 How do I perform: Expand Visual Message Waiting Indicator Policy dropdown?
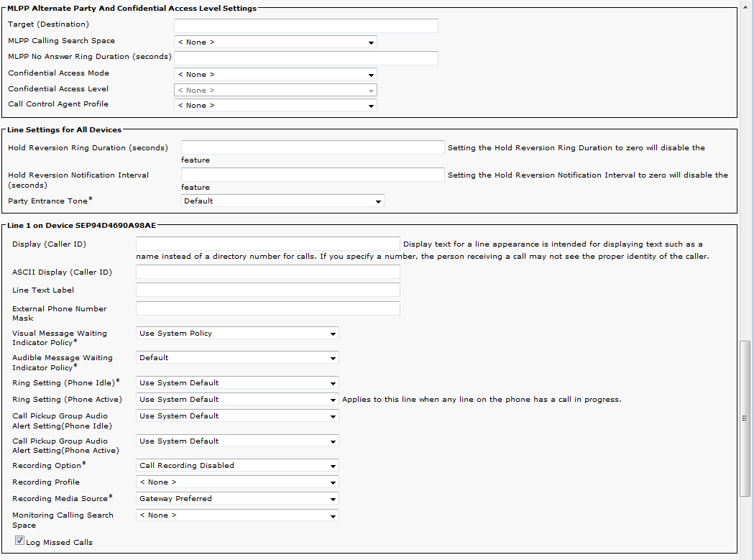(x=237, y=334)
